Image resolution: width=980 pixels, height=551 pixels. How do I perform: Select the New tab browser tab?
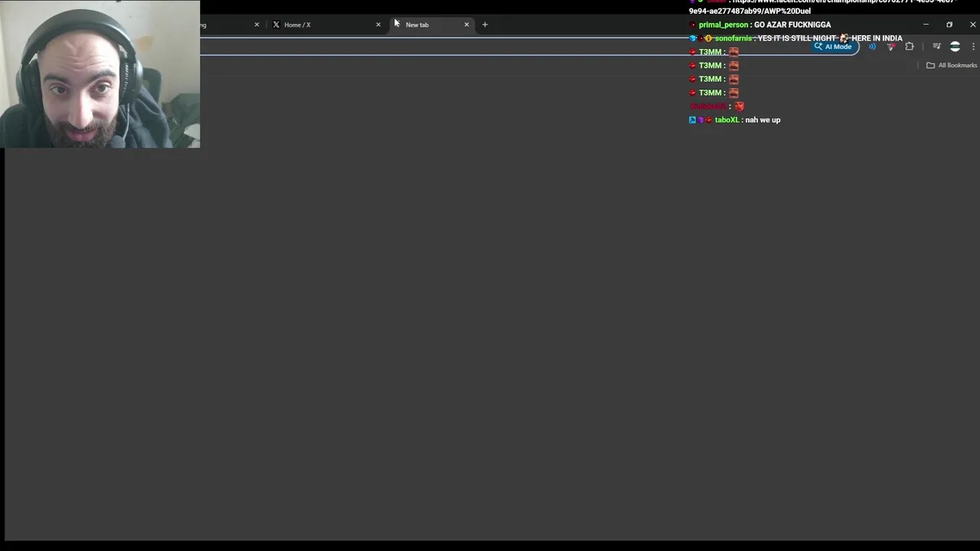[433, 24]
